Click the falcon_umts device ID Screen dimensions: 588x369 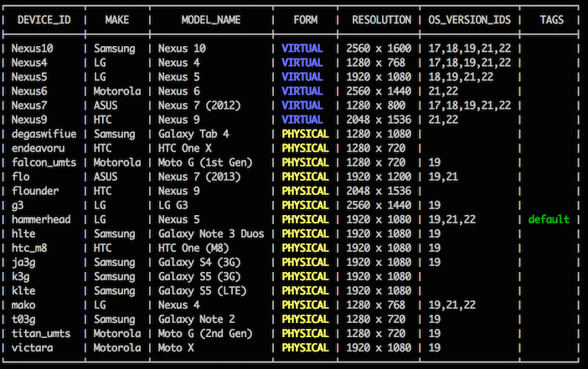click(x=44, y=162)
